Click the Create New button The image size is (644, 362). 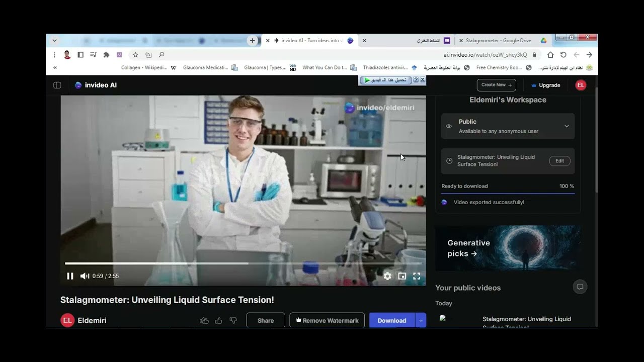pos(496,85)
